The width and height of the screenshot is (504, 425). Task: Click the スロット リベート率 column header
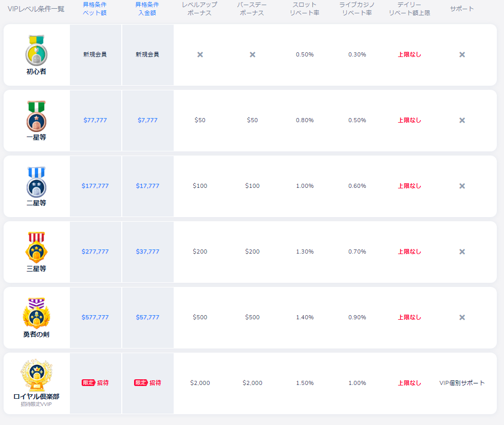[305, 9]
